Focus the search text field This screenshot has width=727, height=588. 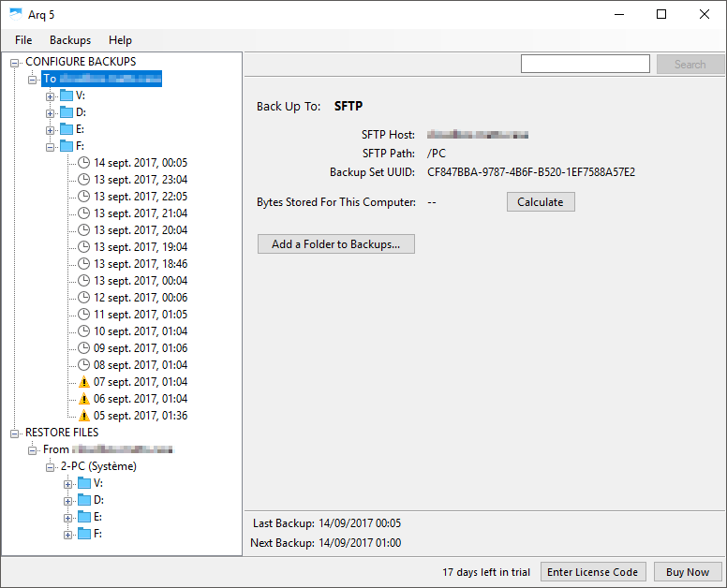click(x=586, y=64)
